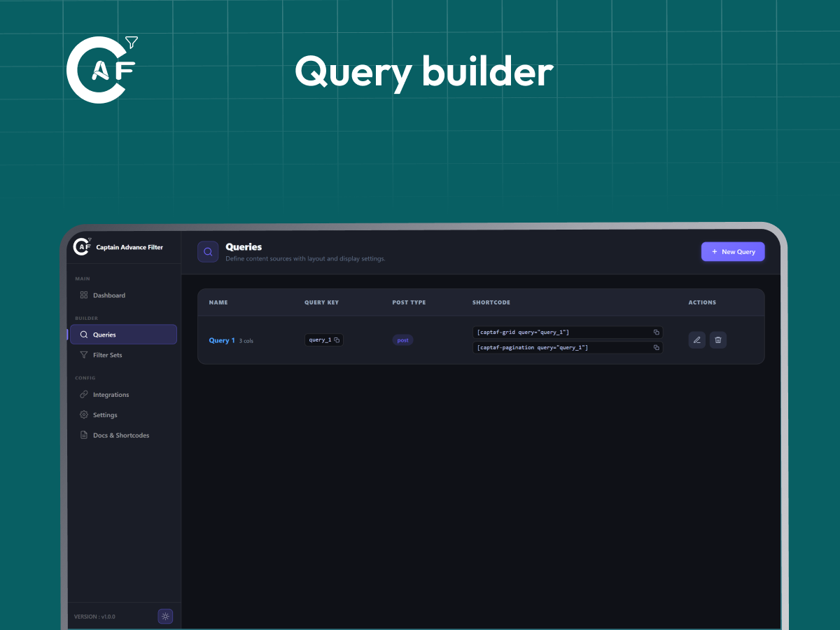Viewport: 840px width, 630px height.
Task: Click the Docs file icon
Action: click(84, 435)
